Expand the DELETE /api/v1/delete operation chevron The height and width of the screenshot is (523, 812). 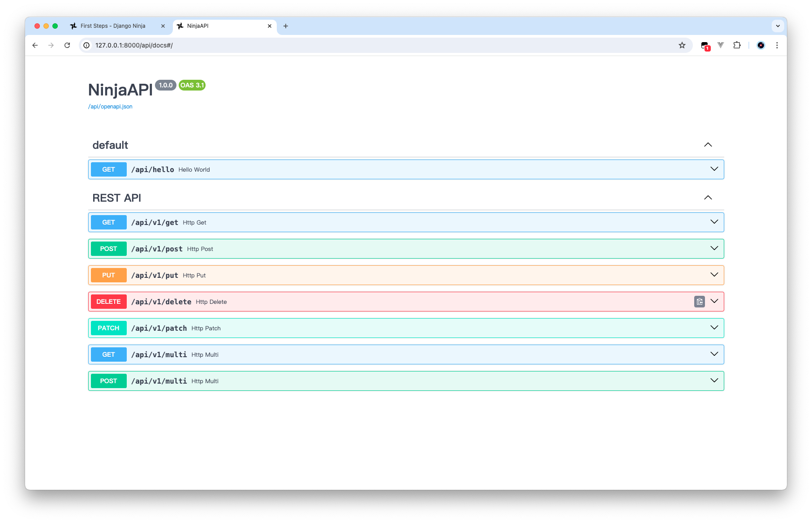(714, 301)
